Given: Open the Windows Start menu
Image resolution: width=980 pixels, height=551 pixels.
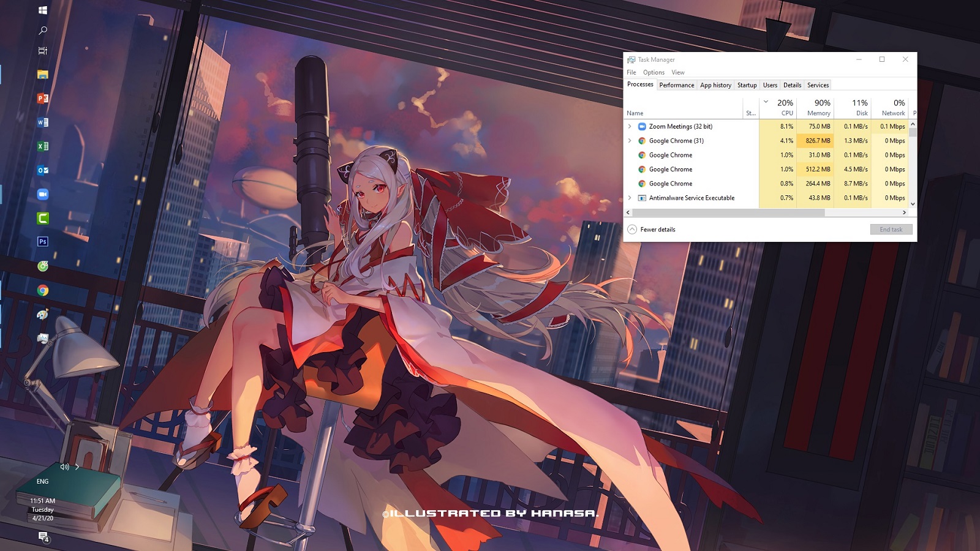Looking at the screenshot, I should pos(43,10).
